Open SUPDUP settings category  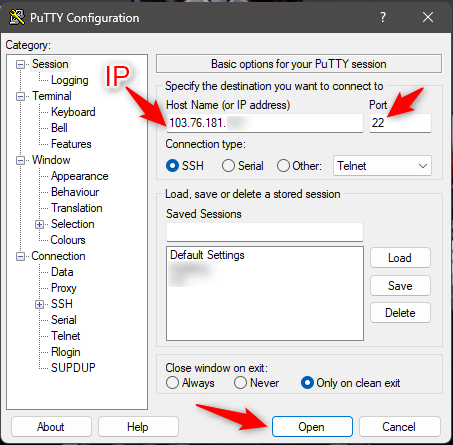tap(73, 368)
